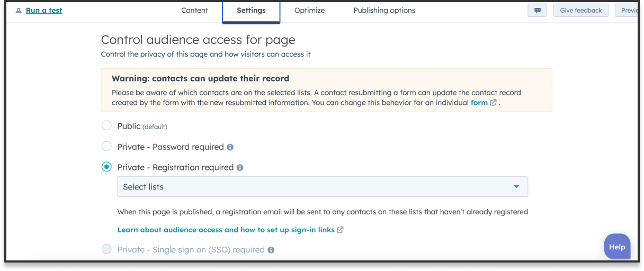Viewport: 644px width, 271px height.
Task: Click the registration email notice text
Action: pos(323,212)
